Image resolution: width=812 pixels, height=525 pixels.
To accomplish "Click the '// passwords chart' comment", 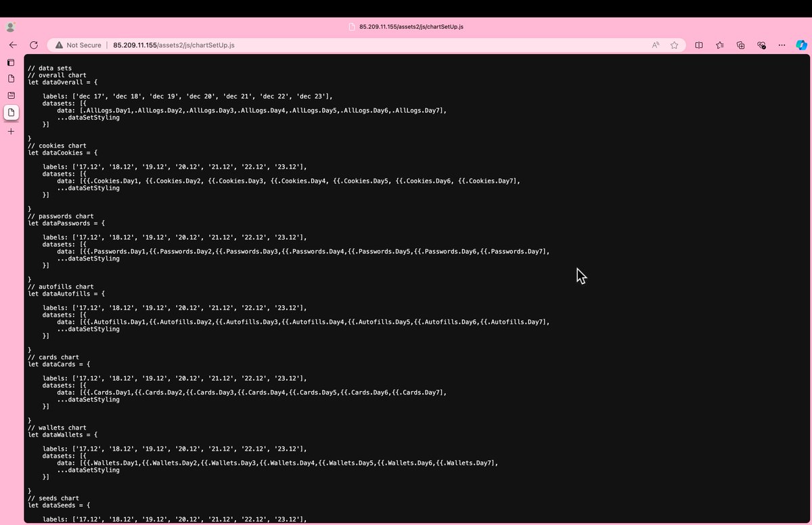I will (61, 216).
